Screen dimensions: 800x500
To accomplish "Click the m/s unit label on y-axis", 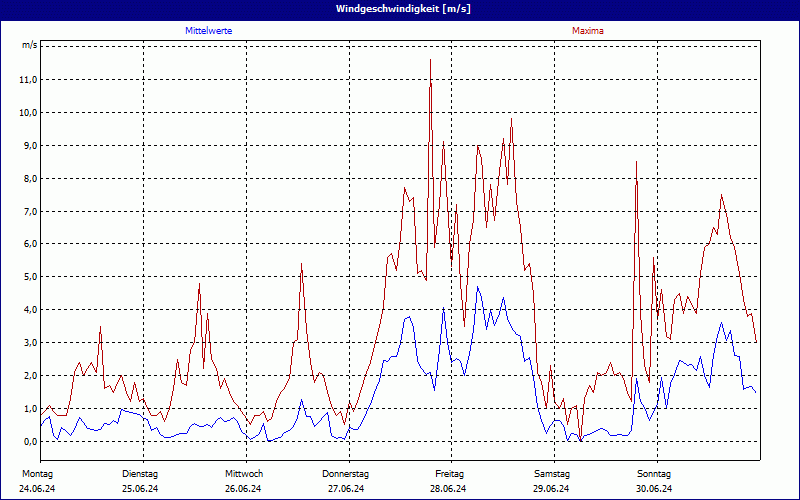I will point(29,46).
